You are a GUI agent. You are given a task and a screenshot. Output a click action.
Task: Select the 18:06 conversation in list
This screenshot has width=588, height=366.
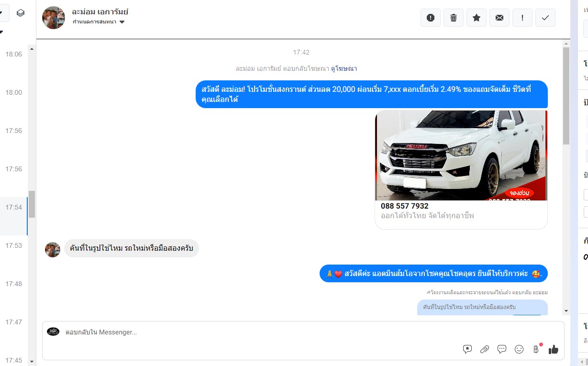(x=14, y=54)
